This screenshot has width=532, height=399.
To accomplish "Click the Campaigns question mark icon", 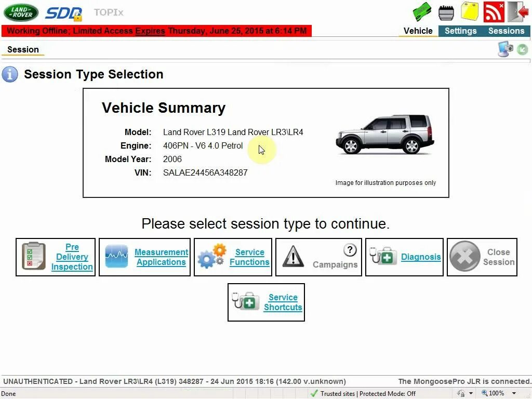I will pos(350,250).
